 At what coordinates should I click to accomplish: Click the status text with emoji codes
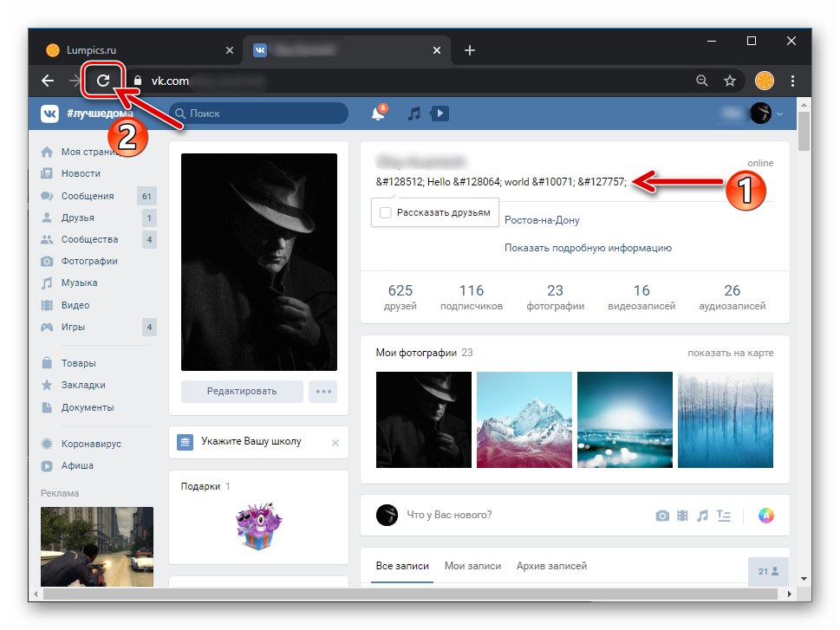[501, 182]
